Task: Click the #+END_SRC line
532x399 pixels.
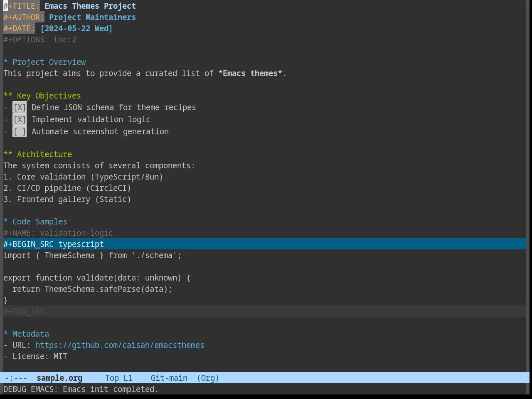Action: 265,311
